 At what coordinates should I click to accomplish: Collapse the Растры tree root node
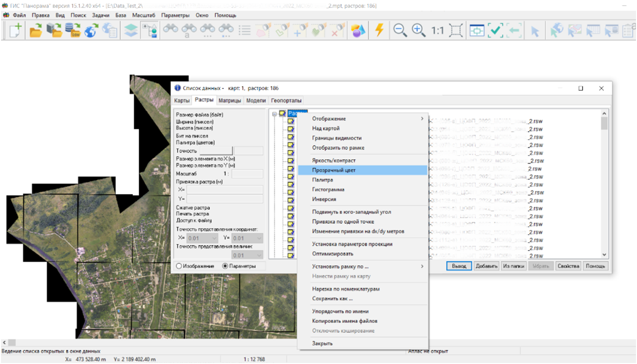pos(275,114)
